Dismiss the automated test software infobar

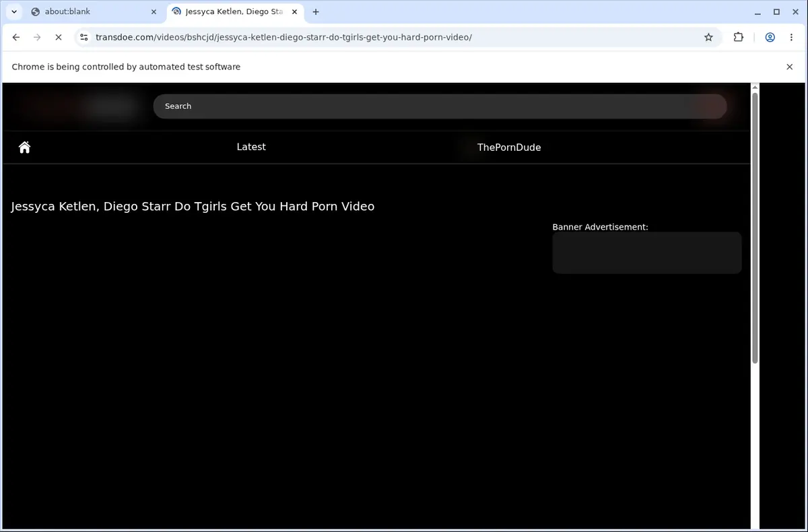[x=789, y=67]
